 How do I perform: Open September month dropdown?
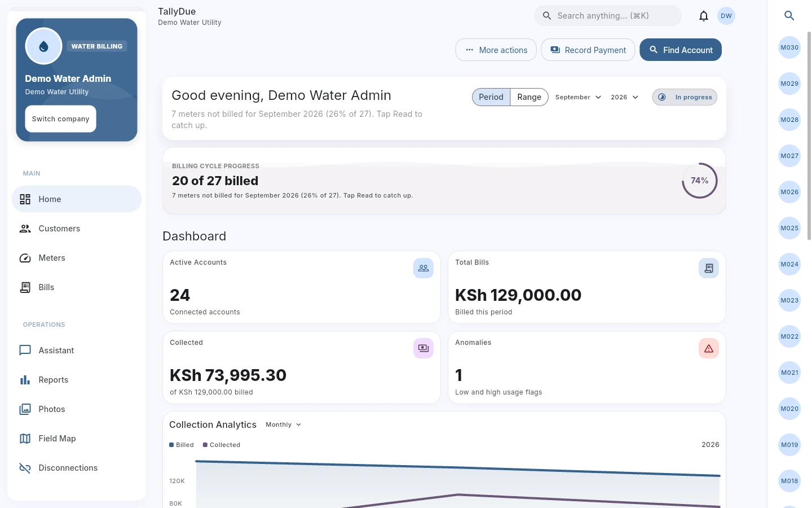click(x=578, y=97)
